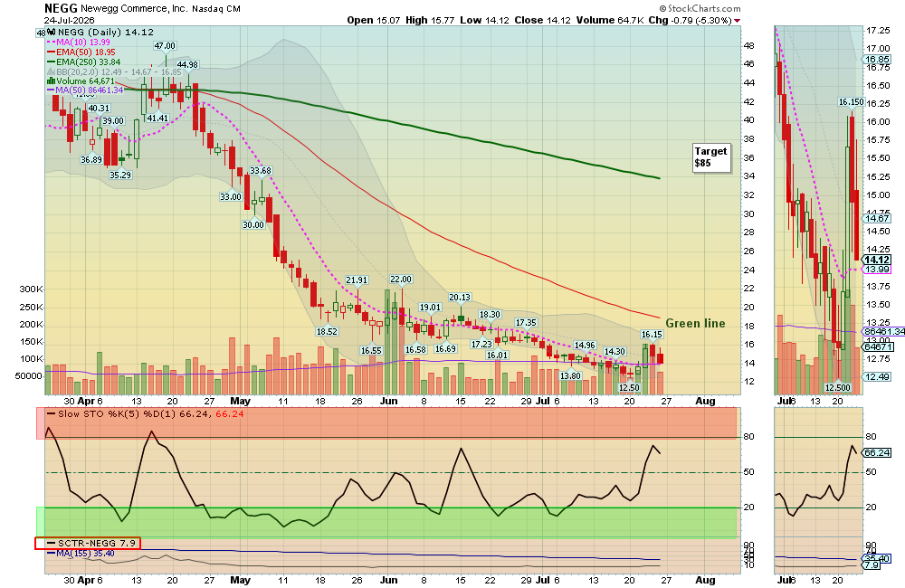Click the 14.67 tag on right axis
This screenshot has width=905, height=588.
click(x=877, y=218)
